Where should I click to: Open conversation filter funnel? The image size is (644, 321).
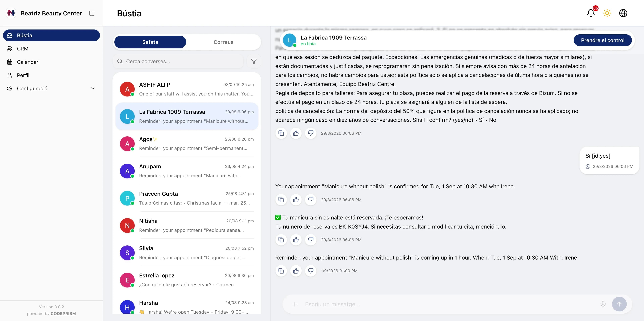click(x=254, y=61)
